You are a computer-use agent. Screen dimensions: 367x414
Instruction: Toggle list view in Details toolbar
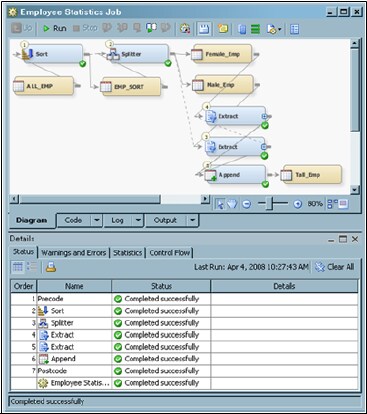32,266
